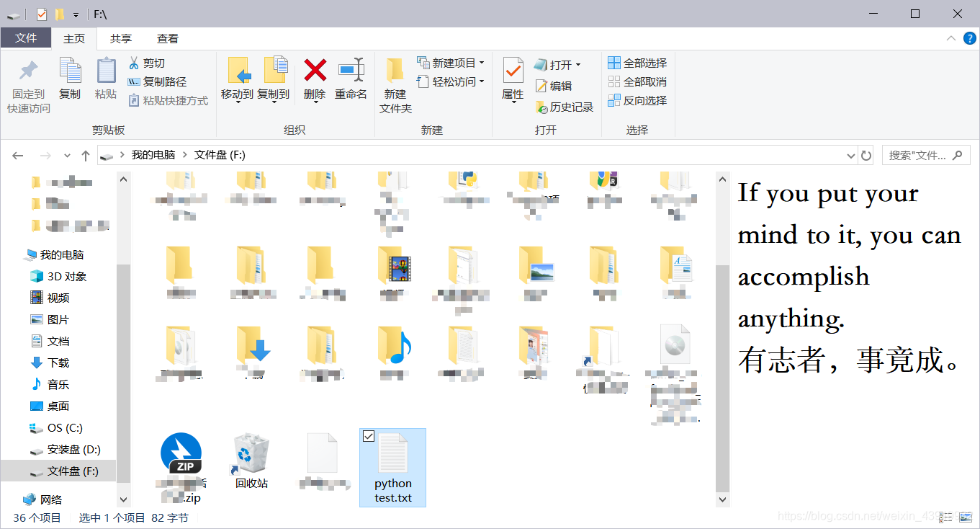
Task: Switch to Home (主页) tab
Action: pos(74,38)
